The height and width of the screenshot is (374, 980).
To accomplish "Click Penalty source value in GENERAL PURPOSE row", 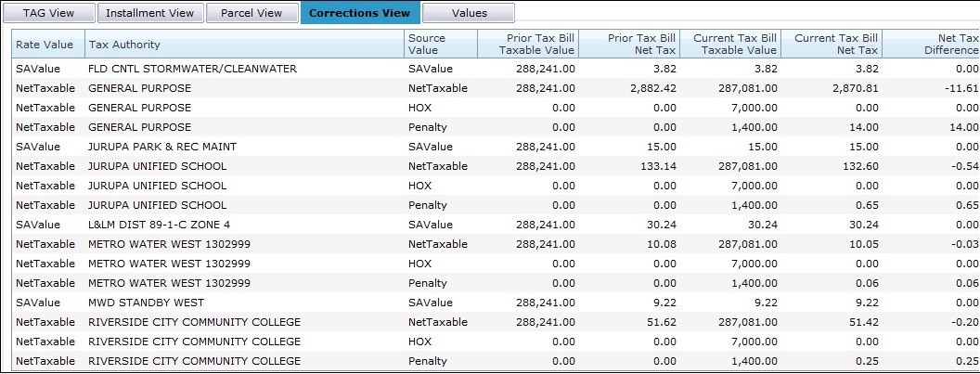I will click(x=428, y=127).
